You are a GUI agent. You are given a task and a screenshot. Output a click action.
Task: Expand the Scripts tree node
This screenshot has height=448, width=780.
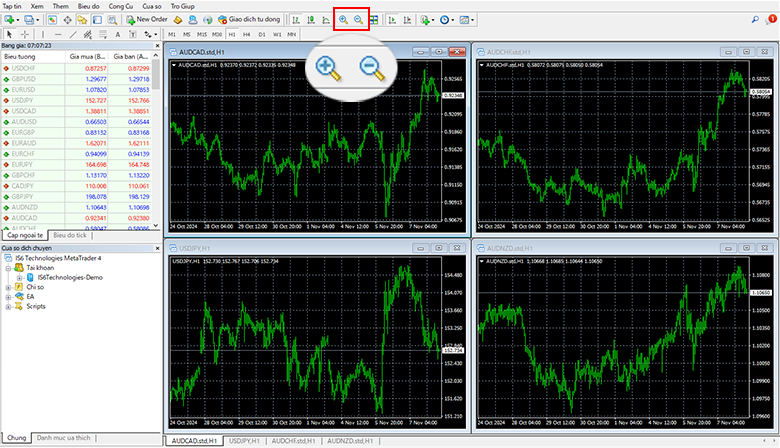click(x=8, y=307)
